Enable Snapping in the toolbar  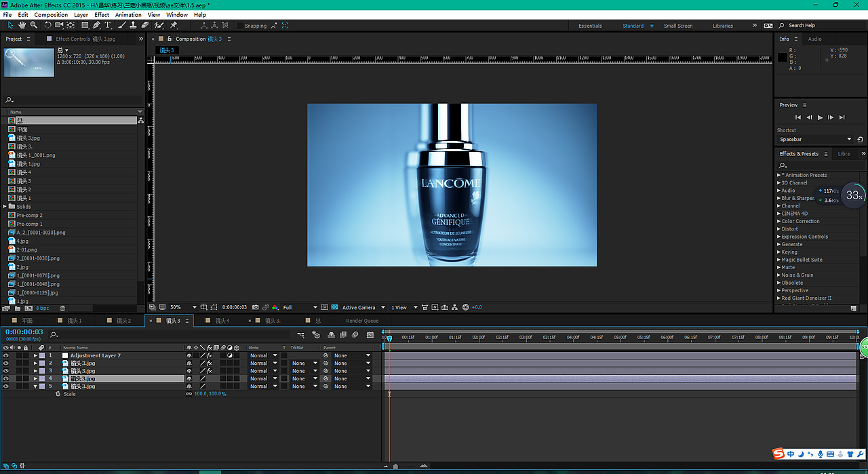[241, 25]
